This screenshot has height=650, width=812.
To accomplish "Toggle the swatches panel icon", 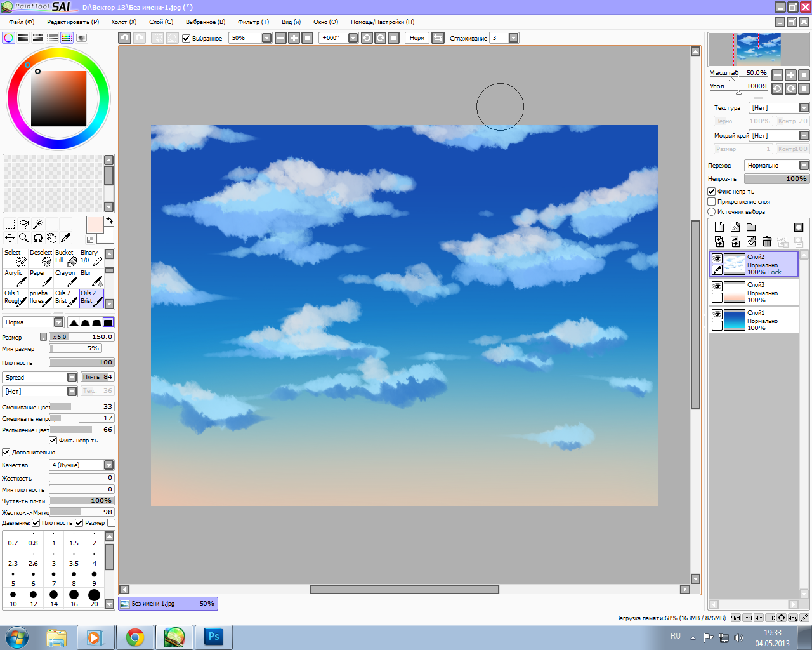I will pos(67,38).
